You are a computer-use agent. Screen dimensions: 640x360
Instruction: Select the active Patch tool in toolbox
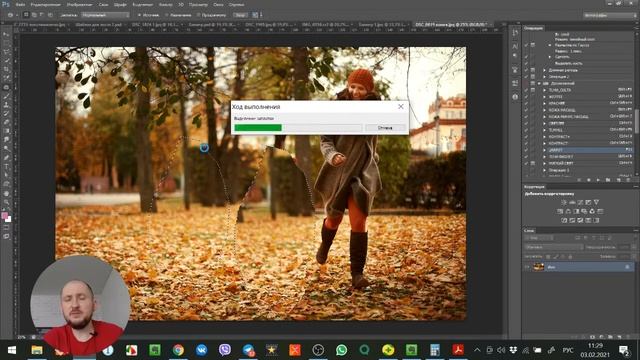click(x=7, y=87)
